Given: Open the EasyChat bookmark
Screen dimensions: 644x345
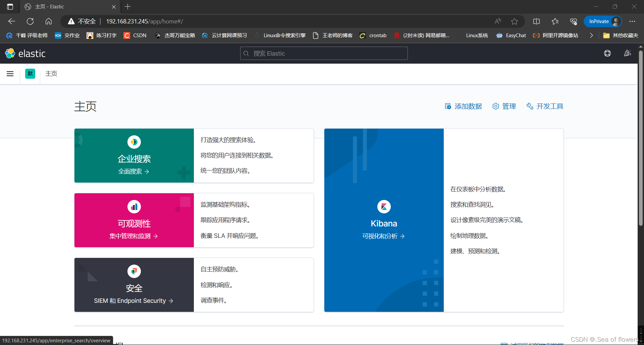Looking at the screenshot, I should click(511, 36).
